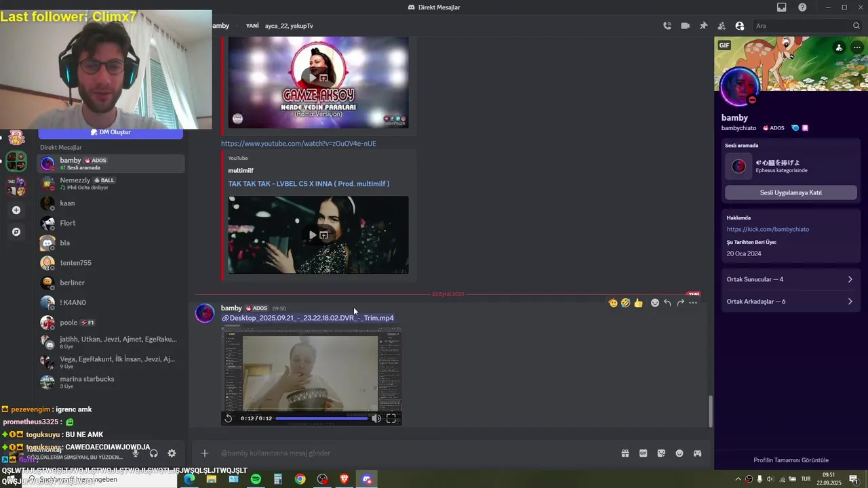Start a video call from header
868x488 pixels.
click(686, 26)
